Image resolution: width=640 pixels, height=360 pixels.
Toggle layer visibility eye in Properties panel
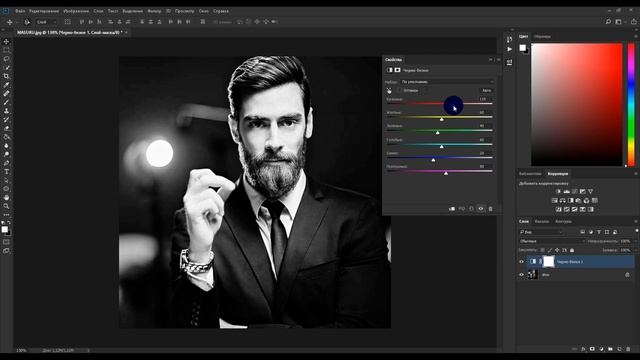[481, 209]
